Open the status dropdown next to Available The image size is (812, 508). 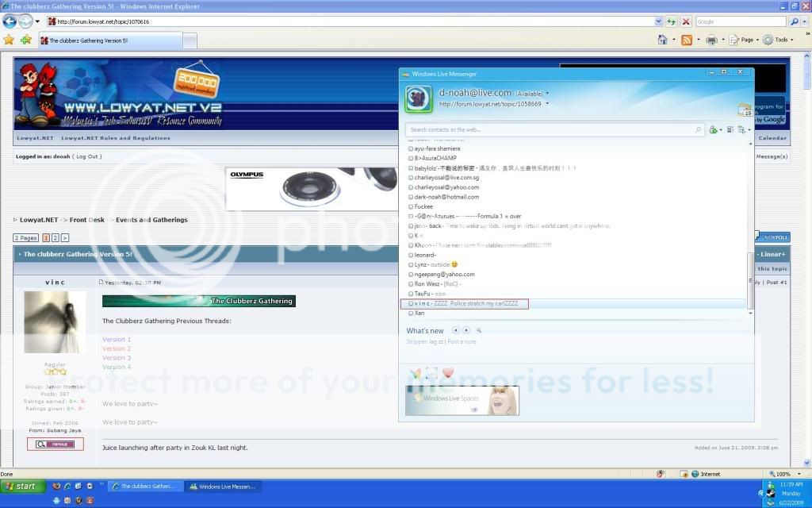pyautogui.click(x=548, y=93)
